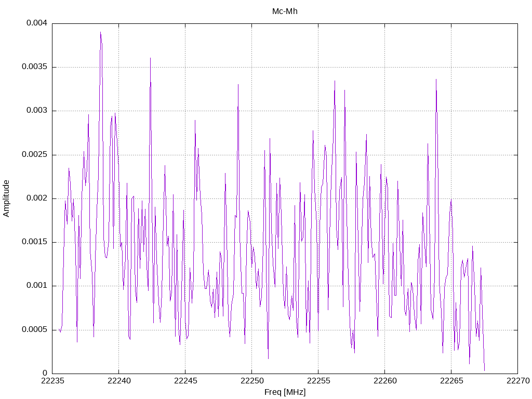Click the 0.0015 y-axis tick label
Screen dimensions: 532x399
point(34,242)
